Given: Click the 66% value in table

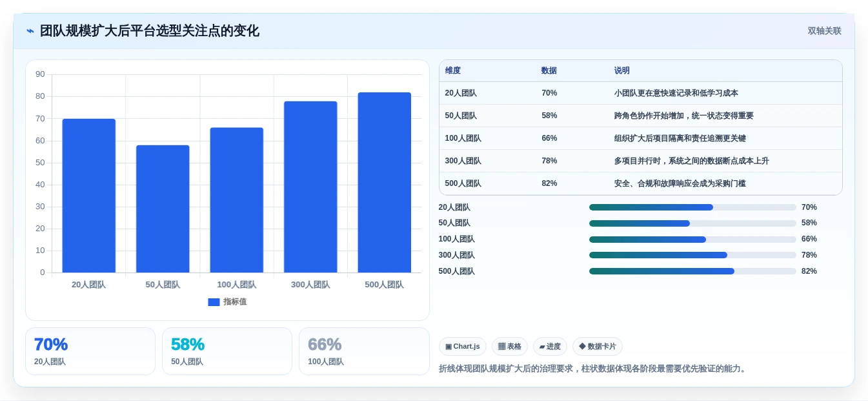Looking at the screenshot, I should 549,139.
